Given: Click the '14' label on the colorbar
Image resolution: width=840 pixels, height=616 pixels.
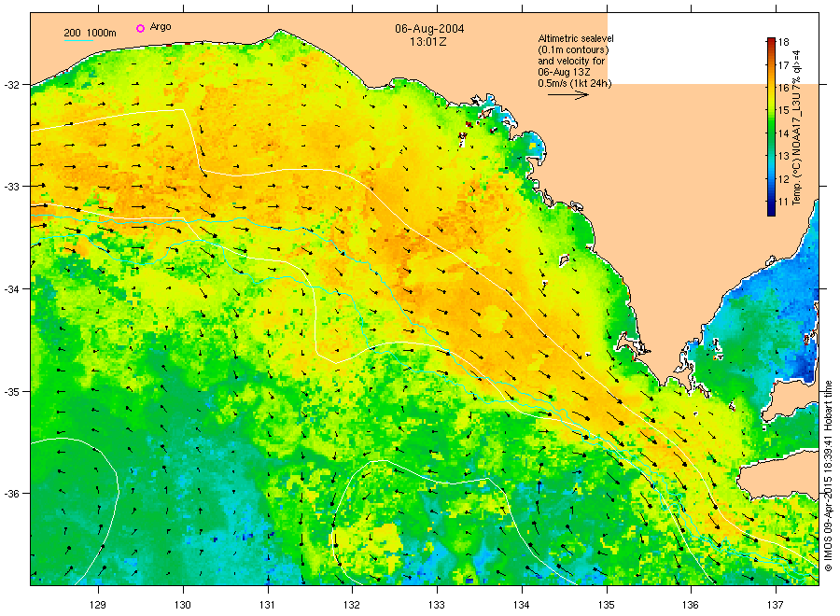Looking at the screenshot, I should click(783, 133).
